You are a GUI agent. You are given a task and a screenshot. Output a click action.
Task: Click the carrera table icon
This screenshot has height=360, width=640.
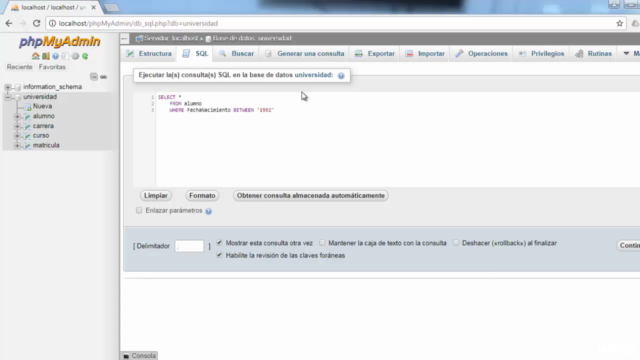tap(27, 126)
